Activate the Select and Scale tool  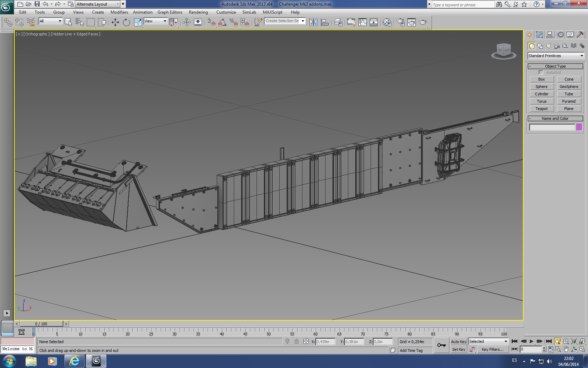(x=138, y=22)
